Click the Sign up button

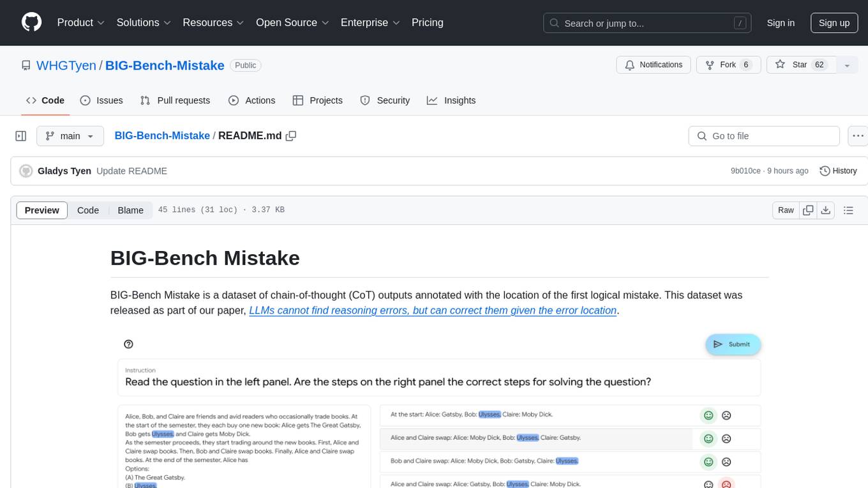(x=834, y=23)
